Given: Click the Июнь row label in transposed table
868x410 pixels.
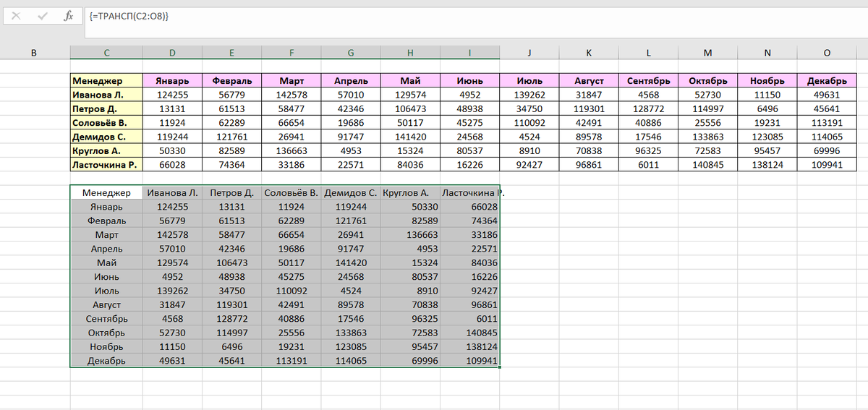Looking at the screenshot, I should coord(106,276).
